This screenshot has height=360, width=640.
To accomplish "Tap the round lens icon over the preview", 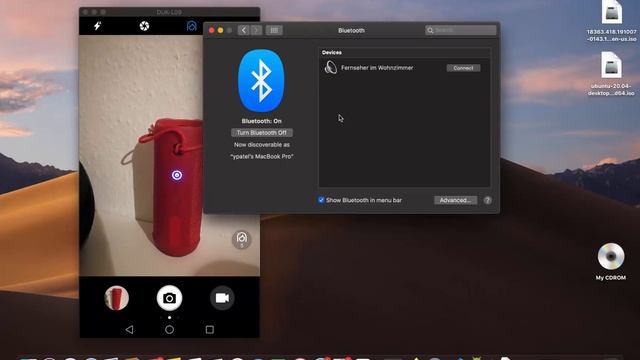I will (x=242, y=239).
